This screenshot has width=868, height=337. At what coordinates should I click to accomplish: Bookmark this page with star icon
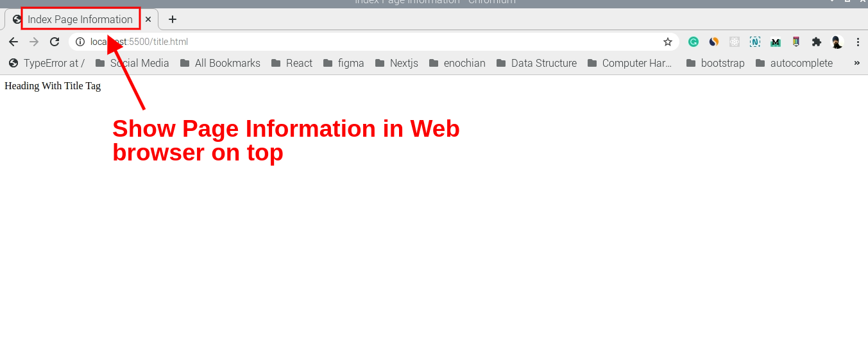pos(668,42)
